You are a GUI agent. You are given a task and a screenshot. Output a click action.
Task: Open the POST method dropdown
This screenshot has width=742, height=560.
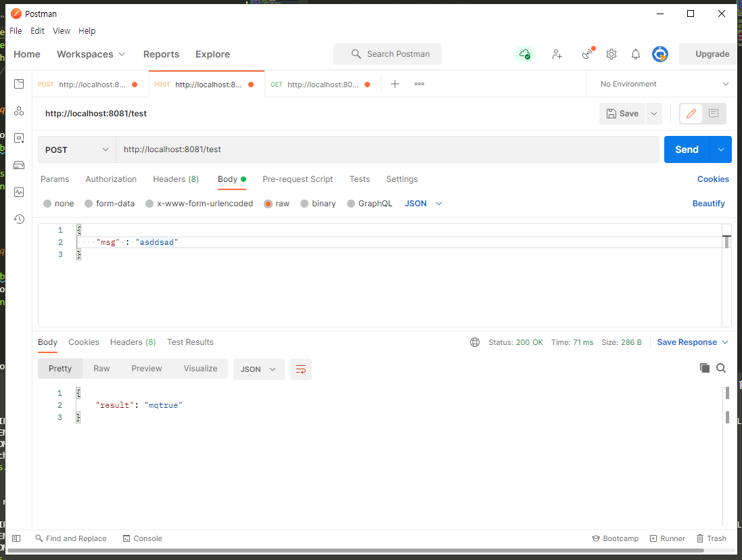[x=76, y=149]
